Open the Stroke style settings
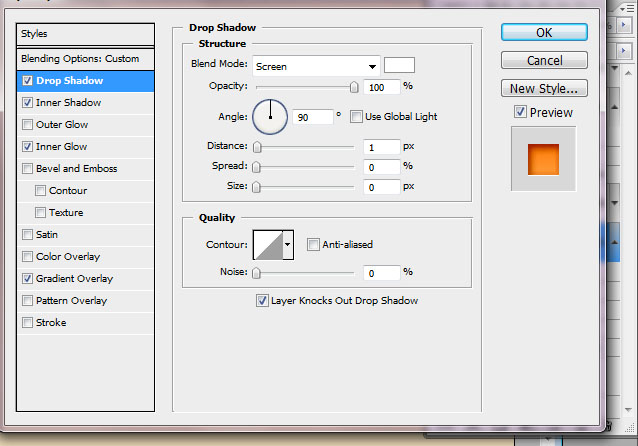The height and width of the screenshot is (446, 638). 51,323
